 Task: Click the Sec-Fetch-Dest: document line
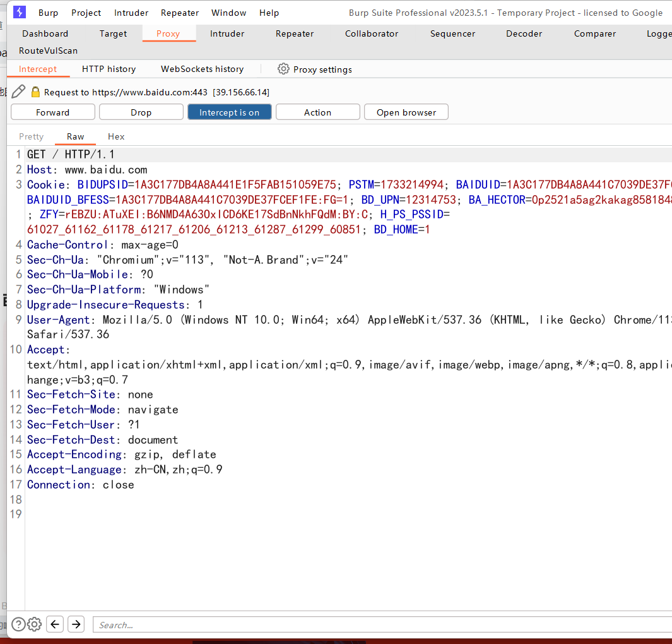[102, 440]
